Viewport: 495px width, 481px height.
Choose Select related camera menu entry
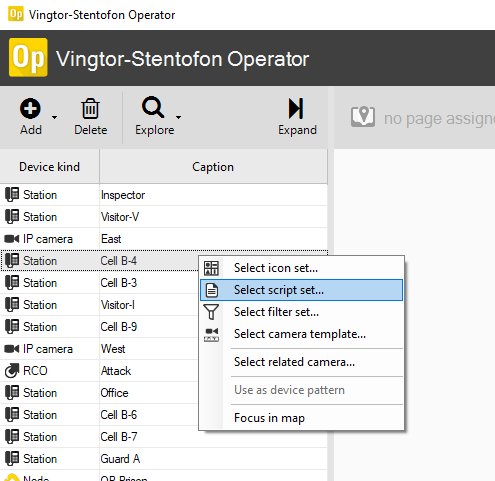click(302, 362)
